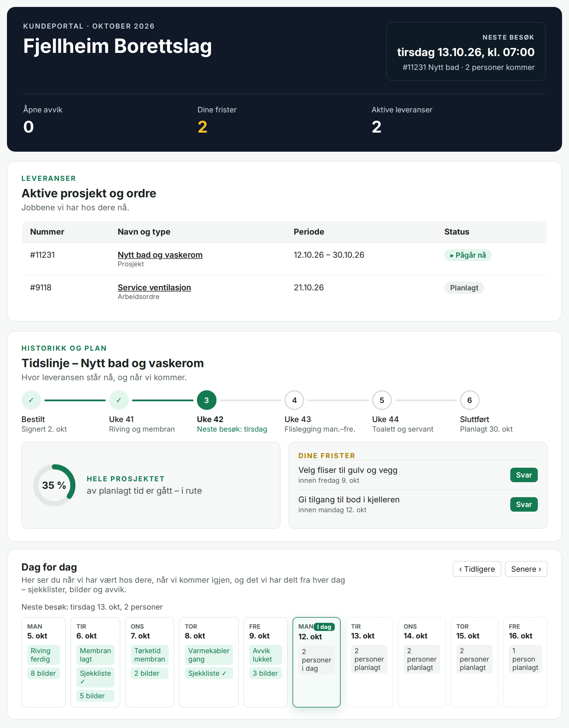This screenshot has height=728, width=569.
Task: Select timeline step 6 Sluttført
Action: click(x=470, y=400)
